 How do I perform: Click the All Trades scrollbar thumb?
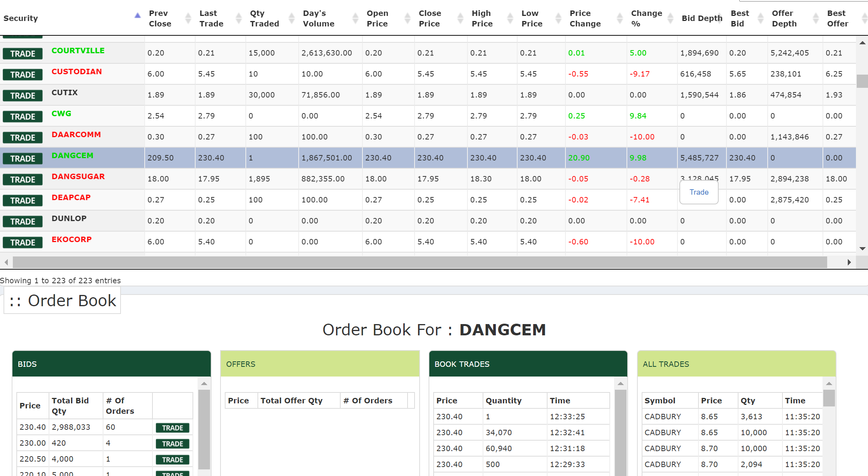tap(829, 398)
